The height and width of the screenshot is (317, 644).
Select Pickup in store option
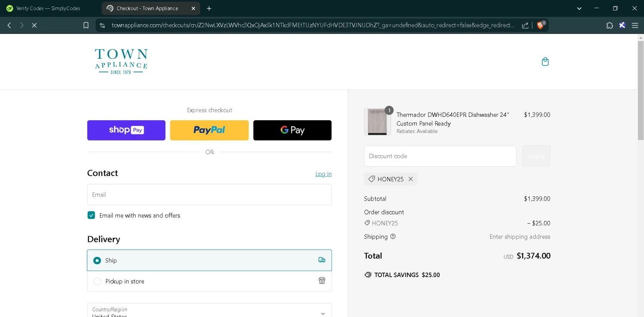(210, 281)
